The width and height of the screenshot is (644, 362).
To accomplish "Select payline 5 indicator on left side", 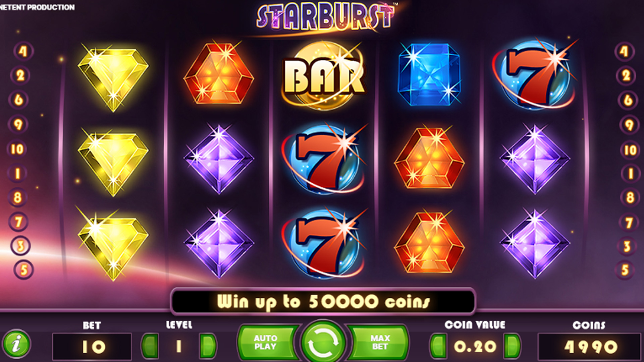I will click(23, 269).
